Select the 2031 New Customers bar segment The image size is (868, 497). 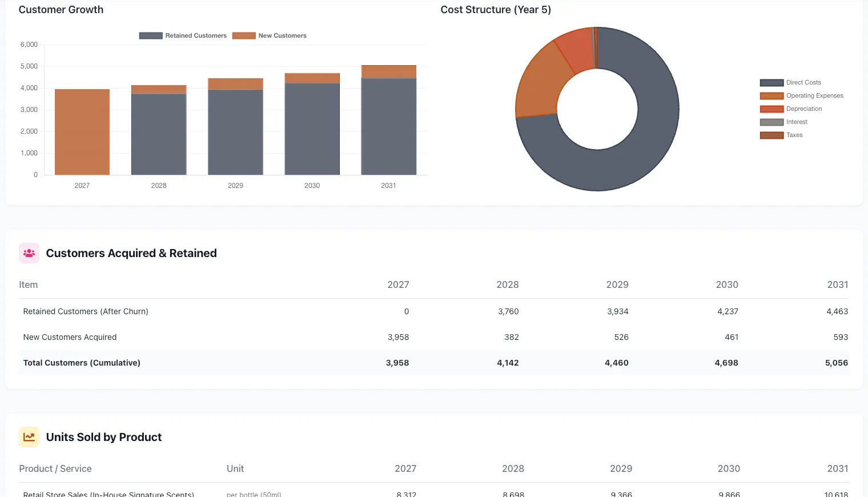click(x=389, y=71)
